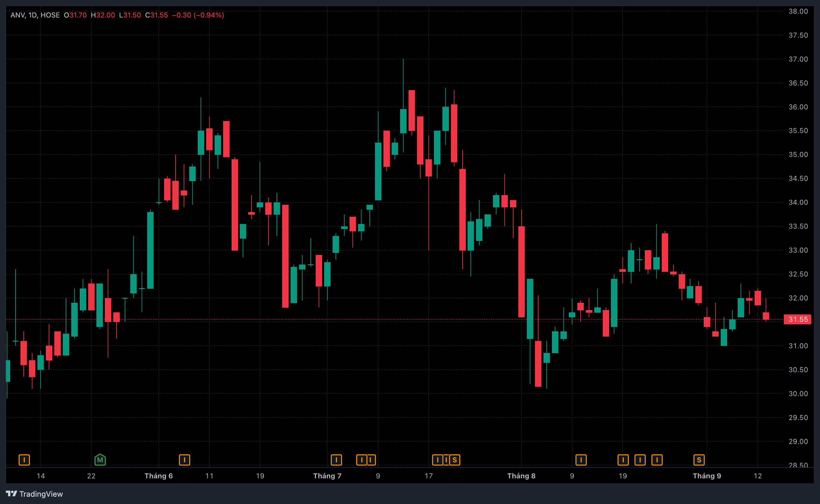The image size is (820, 504).
Task: Open the green M event marker
Action: pyautogui.click(x=100, y=460)
